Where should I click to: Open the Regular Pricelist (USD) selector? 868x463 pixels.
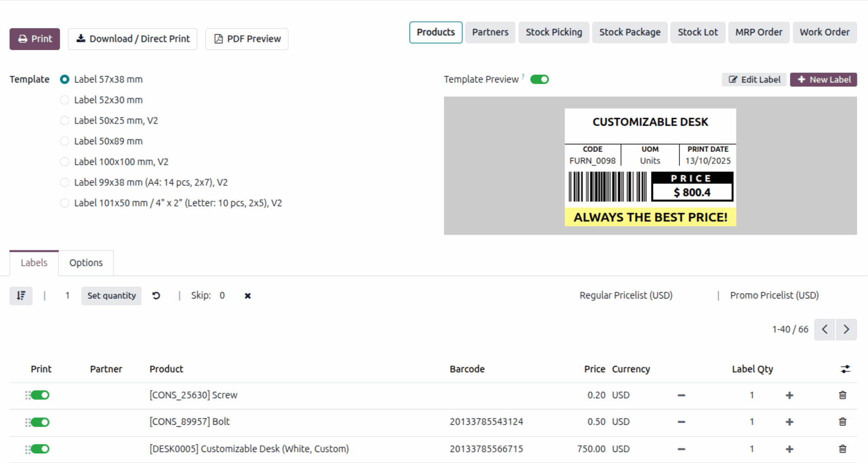click(x=626, y=295)
